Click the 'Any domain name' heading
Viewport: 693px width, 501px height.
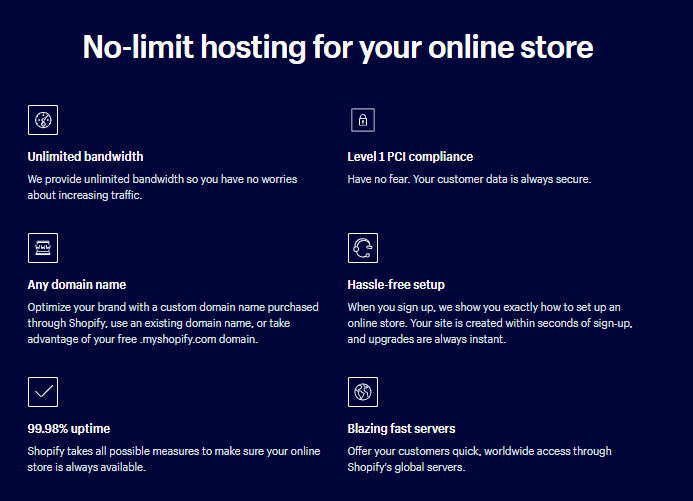point(76,284)
